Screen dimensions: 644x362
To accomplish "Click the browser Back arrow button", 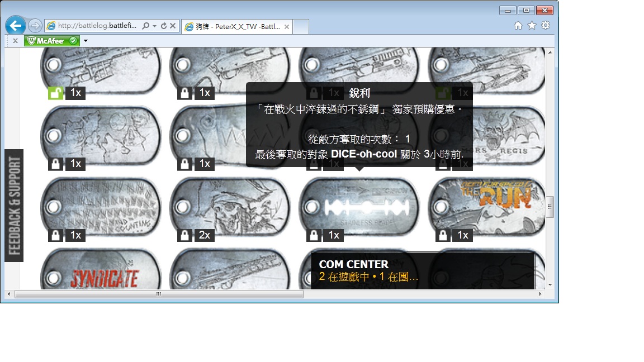I will coord(15,26).
